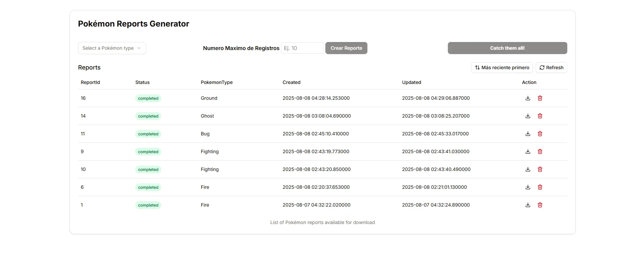Download report 16 for Ground type
This screenshot has width=644, height=263.
click(x=528, y=98)
